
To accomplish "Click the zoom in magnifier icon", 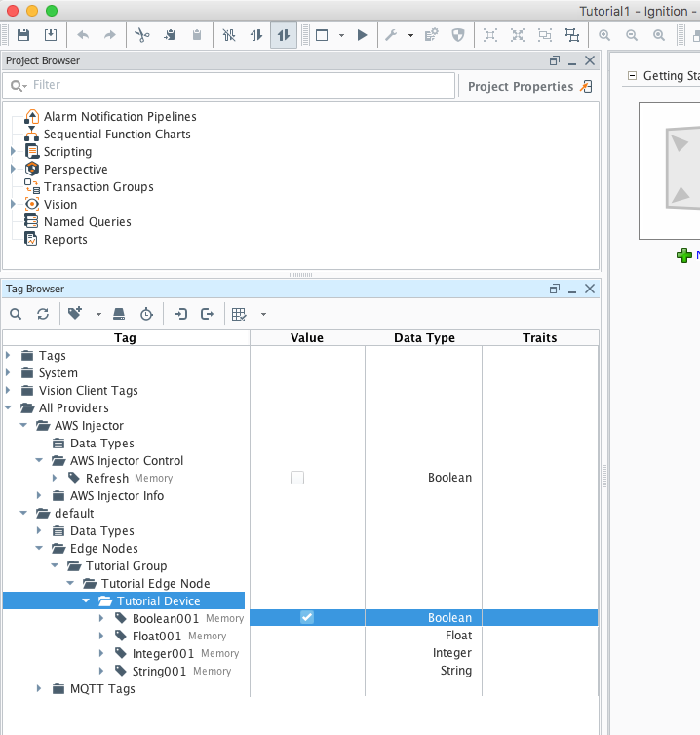I will point(604,35).
